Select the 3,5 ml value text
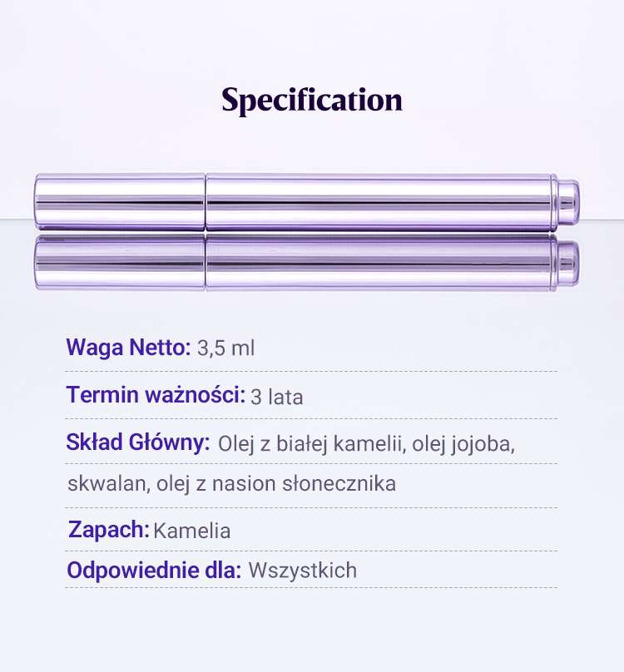 tap(226, 348)
